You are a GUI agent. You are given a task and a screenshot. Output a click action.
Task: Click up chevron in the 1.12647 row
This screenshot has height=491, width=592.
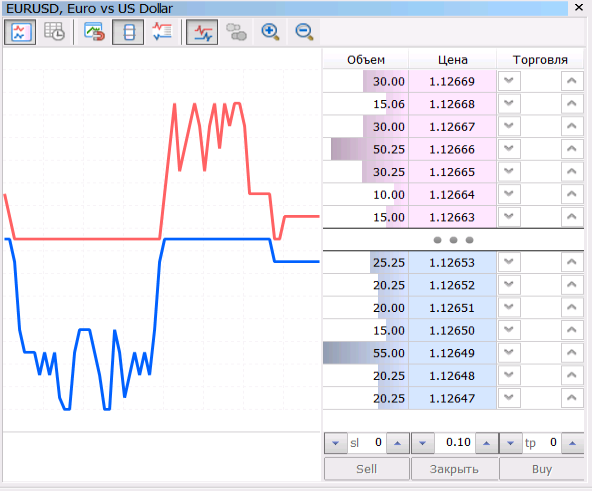[x=572, y=398]
